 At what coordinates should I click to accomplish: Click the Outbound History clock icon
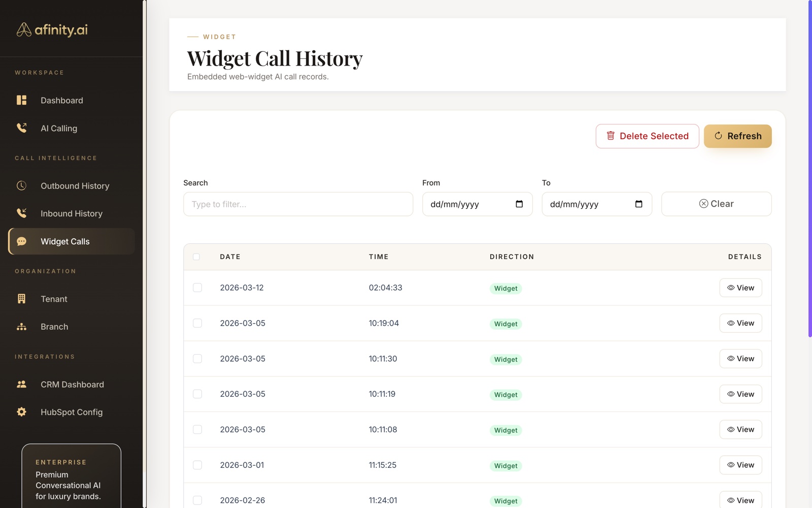pyautogui.click(x=21, y=185)
